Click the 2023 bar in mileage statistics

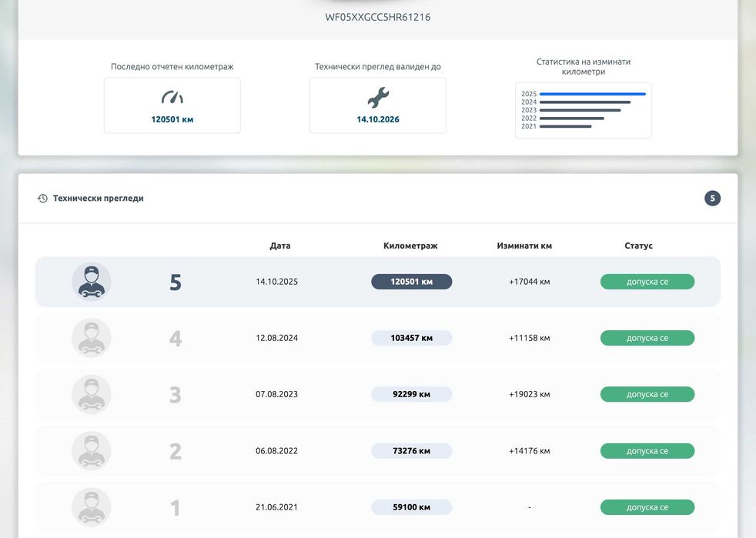[580, 110]
